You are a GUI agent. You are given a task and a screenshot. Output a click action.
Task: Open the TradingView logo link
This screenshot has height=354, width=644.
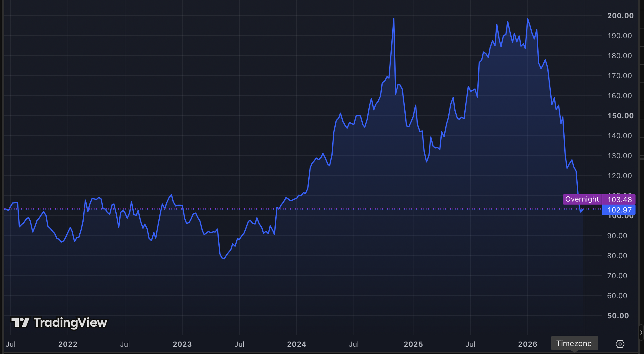coord(59,322)
